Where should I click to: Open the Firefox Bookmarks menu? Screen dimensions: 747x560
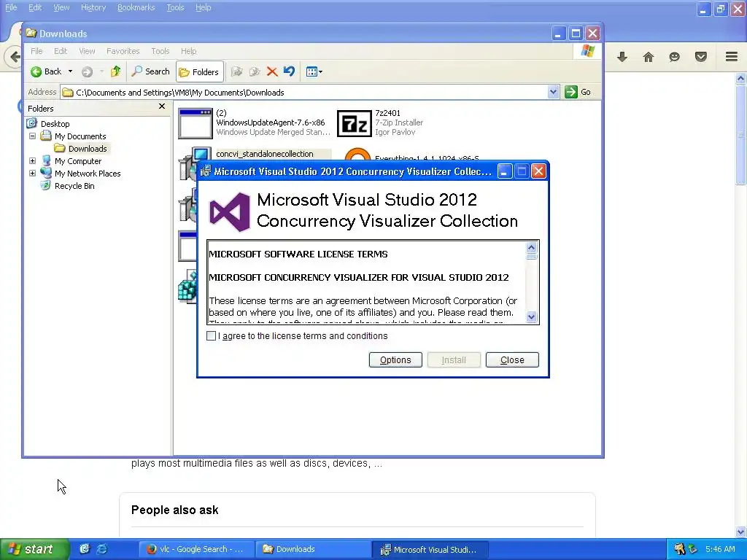click(136, 7)
